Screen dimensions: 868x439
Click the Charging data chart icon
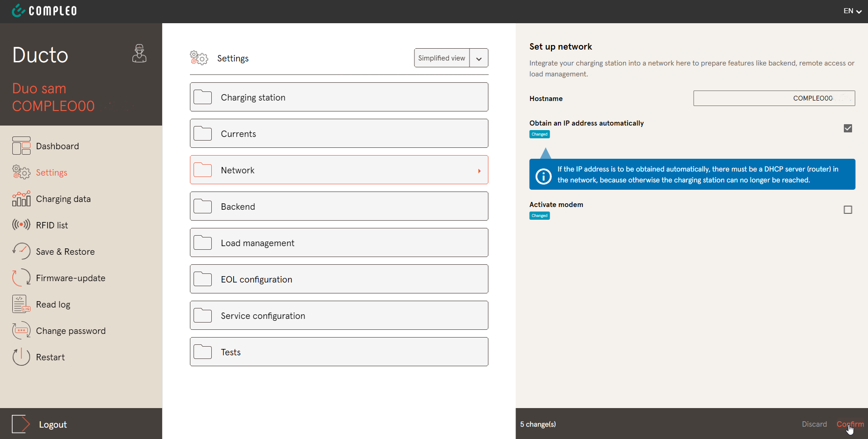click(x=21, y=199)
